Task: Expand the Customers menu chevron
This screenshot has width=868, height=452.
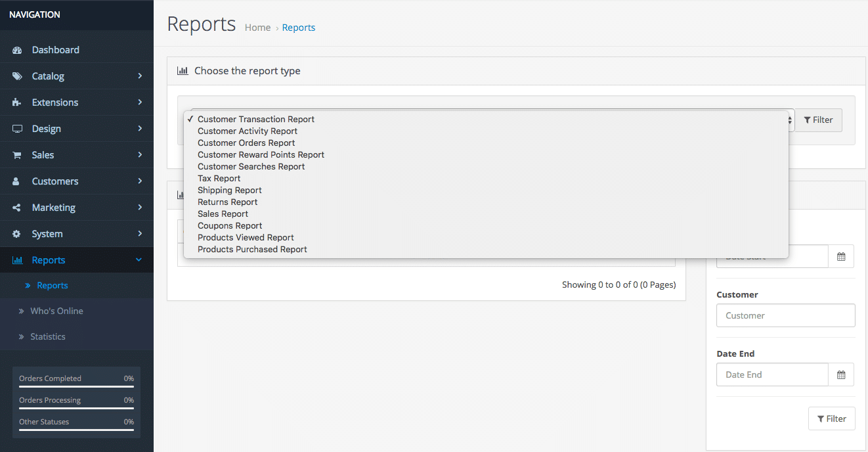Action: (x=140, y=181)
